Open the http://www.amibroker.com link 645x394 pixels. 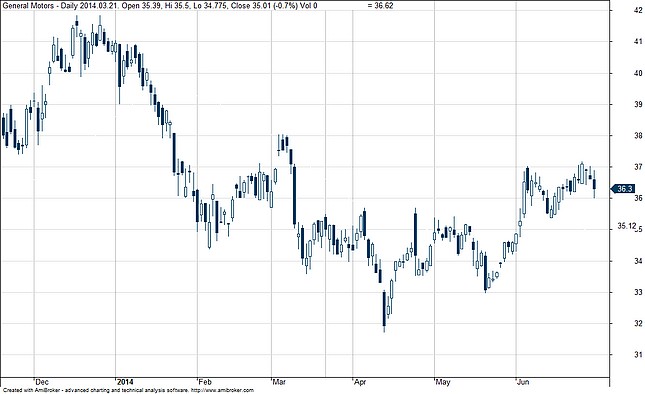coord(222,390)
